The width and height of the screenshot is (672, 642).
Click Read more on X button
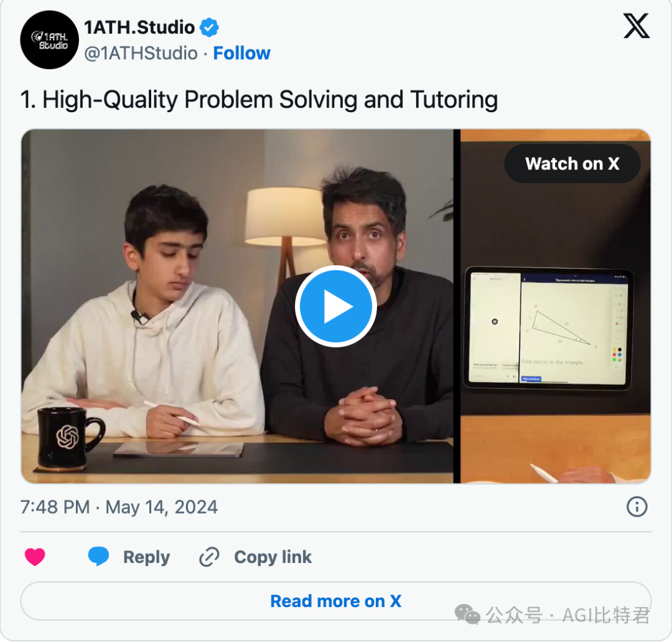[335, 601]
